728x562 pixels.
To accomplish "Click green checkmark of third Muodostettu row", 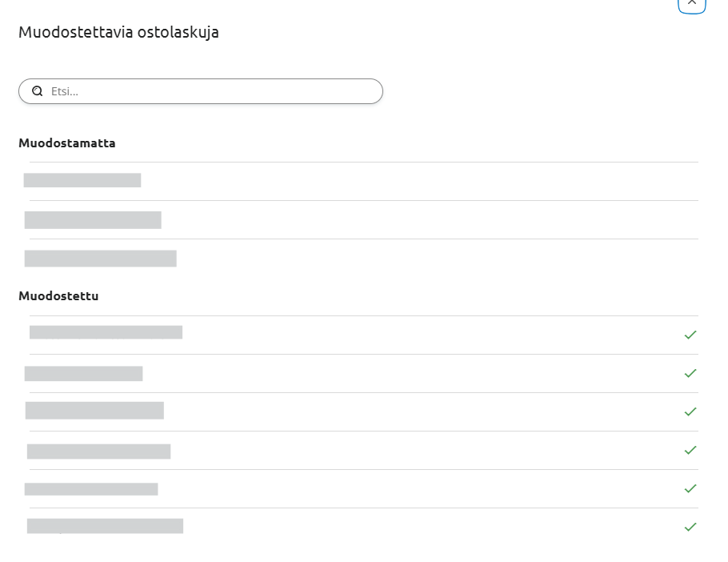I will click(x=690, y=412).
